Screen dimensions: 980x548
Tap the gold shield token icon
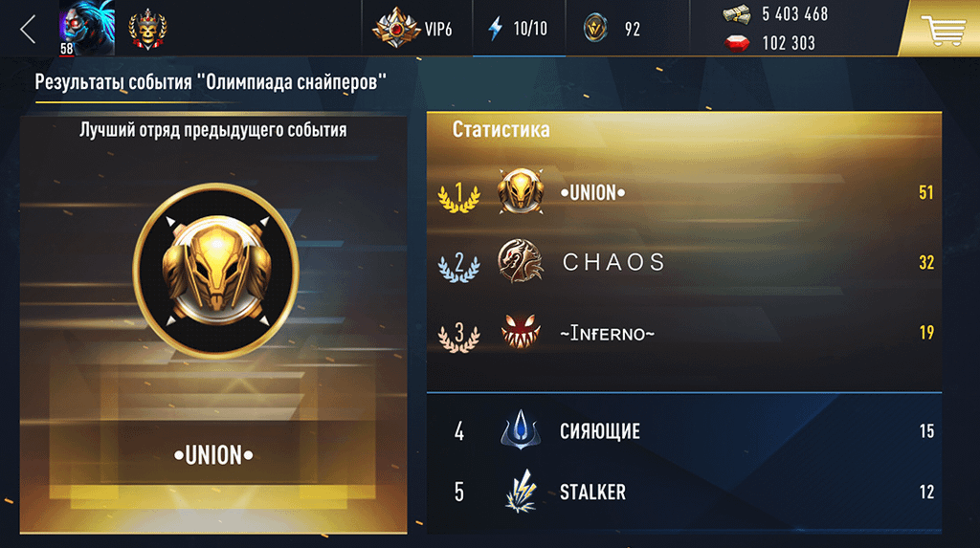point(595,29)
